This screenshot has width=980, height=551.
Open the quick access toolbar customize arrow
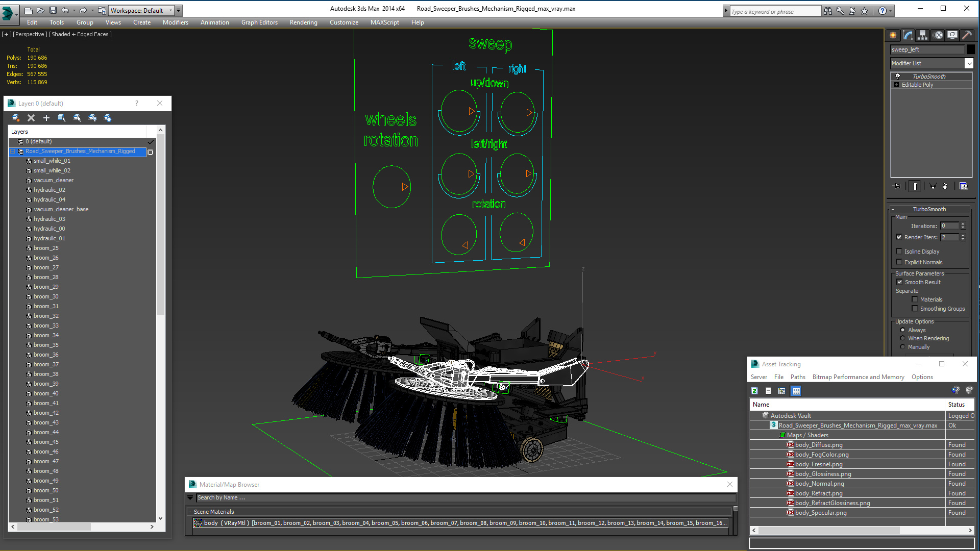tap(179, 10)
